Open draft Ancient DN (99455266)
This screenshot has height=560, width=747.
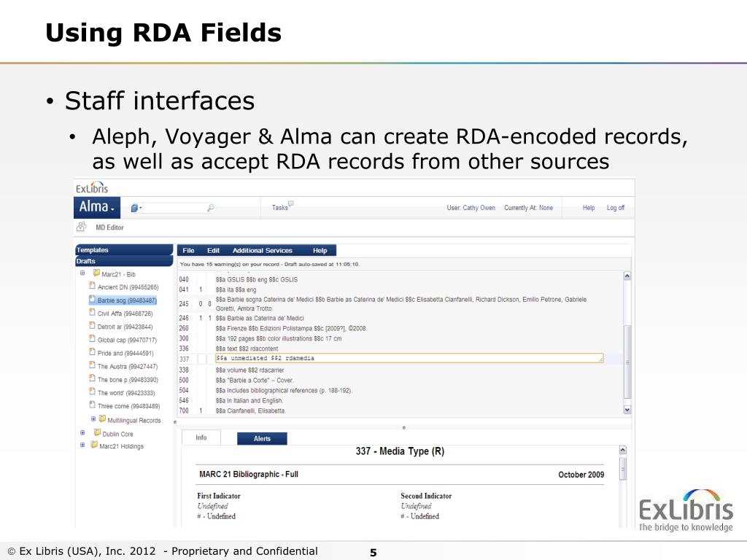point(128,287)
